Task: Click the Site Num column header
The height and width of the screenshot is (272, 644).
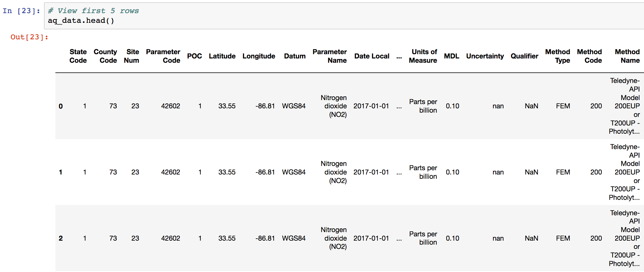Action: [x=132, y=56]
